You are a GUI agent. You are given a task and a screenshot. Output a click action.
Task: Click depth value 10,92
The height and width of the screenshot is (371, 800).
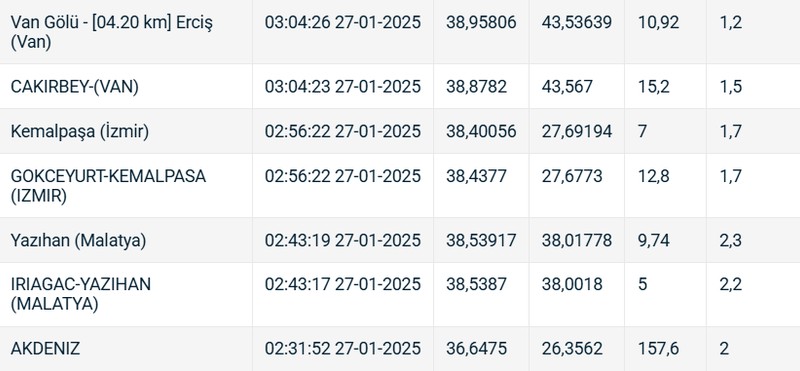[659, 22]
